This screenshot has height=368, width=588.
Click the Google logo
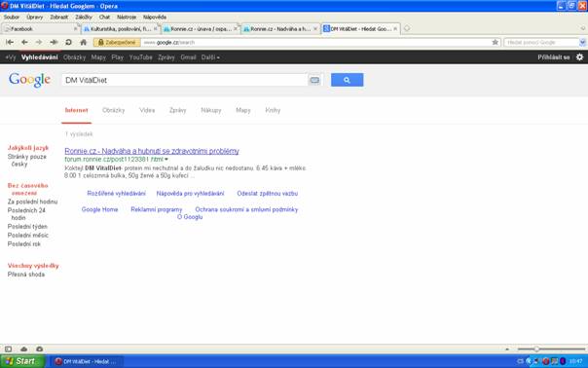click(29, 80)
